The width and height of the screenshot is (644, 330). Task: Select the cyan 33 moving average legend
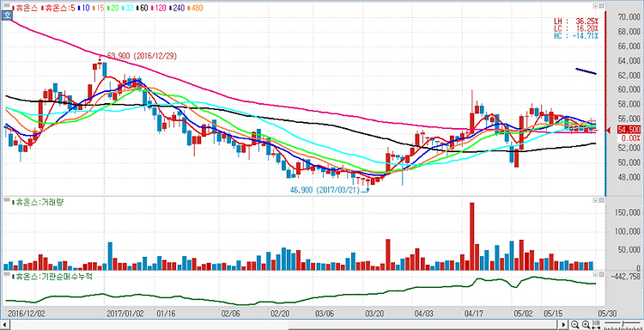[128, 8]
